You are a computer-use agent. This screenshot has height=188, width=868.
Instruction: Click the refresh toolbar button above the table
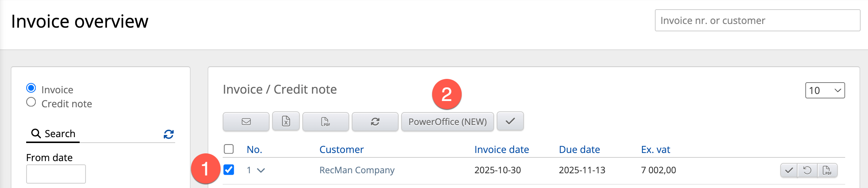375,122
